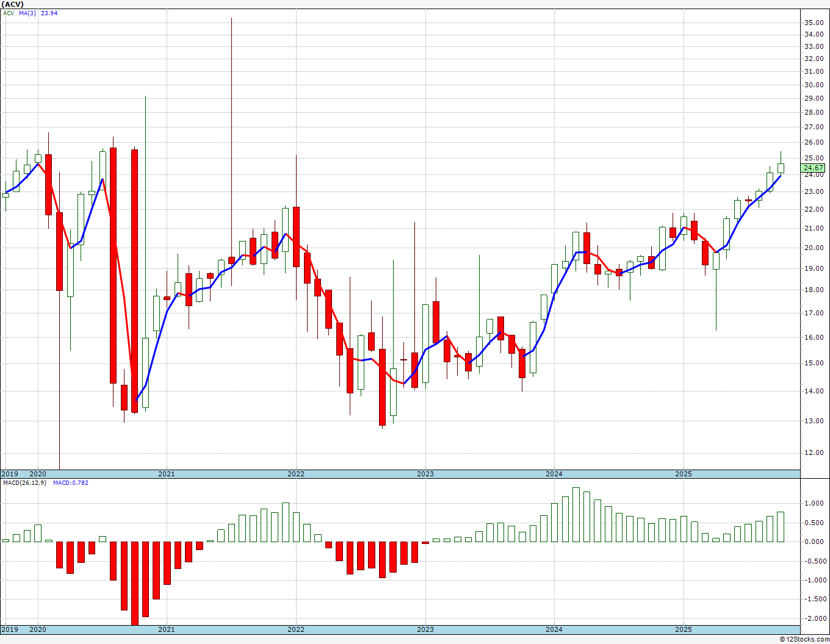830x644 pixels.
Task: Select the 0.000 MACD axis label
Action: [815, 542]
